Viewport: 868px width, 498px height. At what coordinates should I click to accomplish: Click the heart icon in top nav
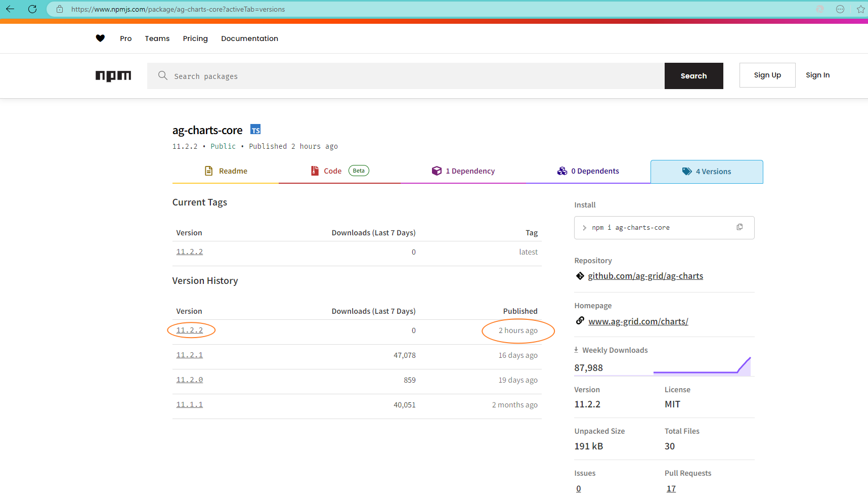(x=100, y=38)
